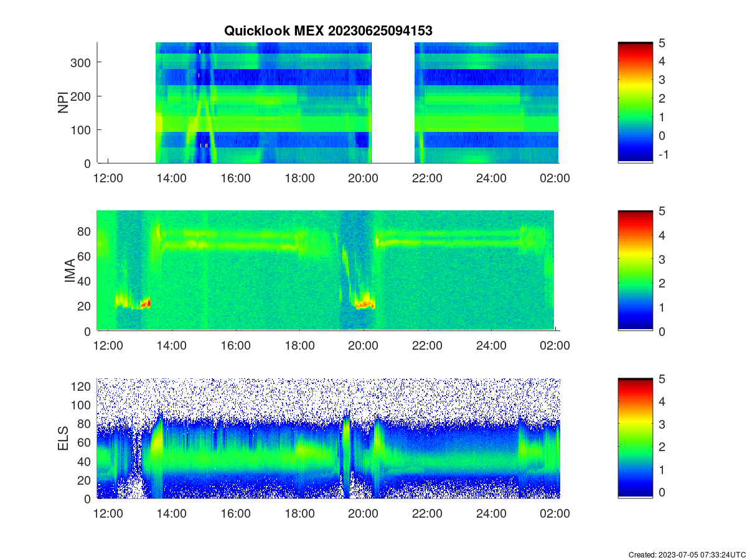Click the ELS spectrogram plot area
The width and height of the screenshot is (747, 560).
pyautogui.click(x=327, y=439)
